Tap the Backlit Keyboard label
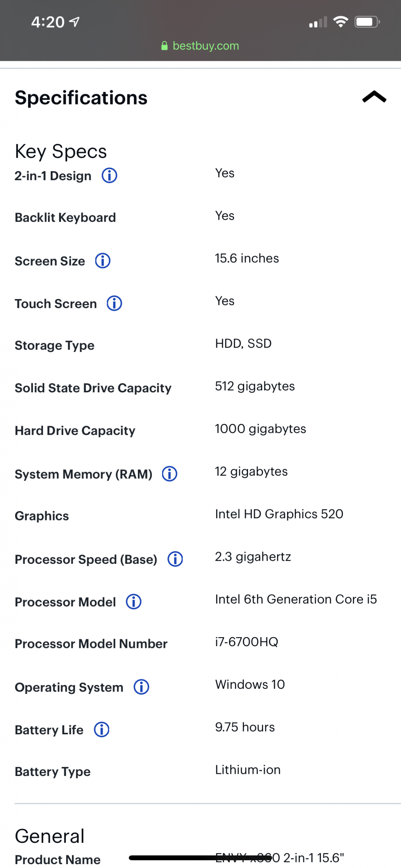Image resolution: width=401 pixels, height=868 pixels. pyautogui.click(x=65, y=217)
